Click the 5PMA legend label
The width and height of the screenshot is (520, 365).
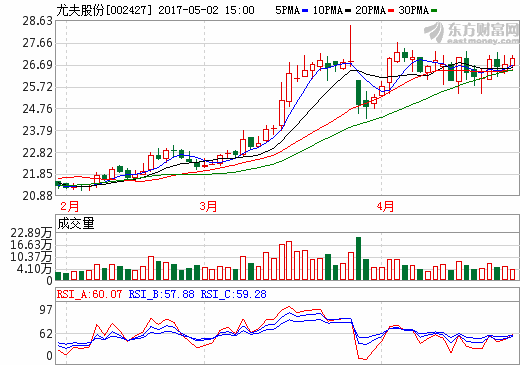(287, 10)
